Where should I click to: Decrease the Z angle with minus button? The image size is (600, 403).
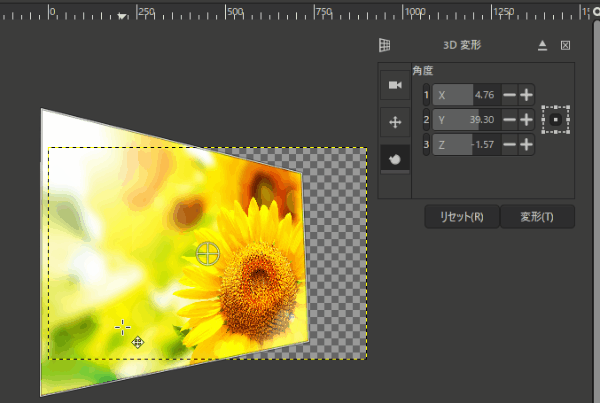[x=509, y=145]
